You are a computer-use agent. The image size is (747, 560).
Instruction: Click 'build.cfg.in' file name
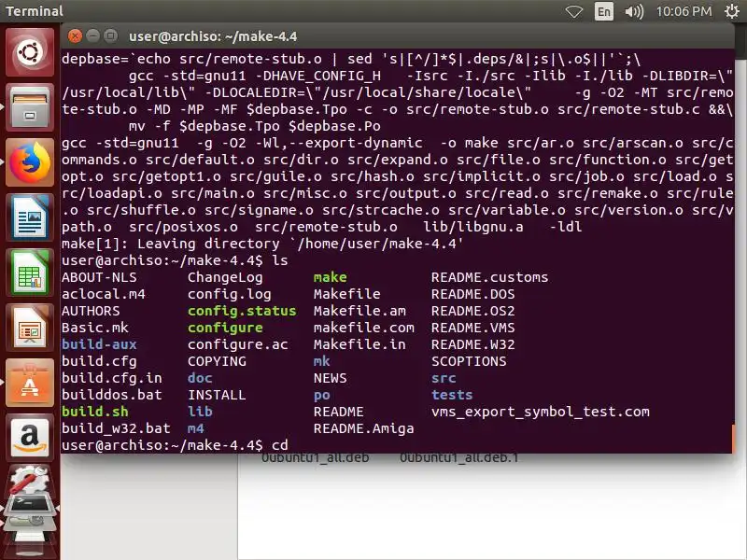click(x=111, y=378)
